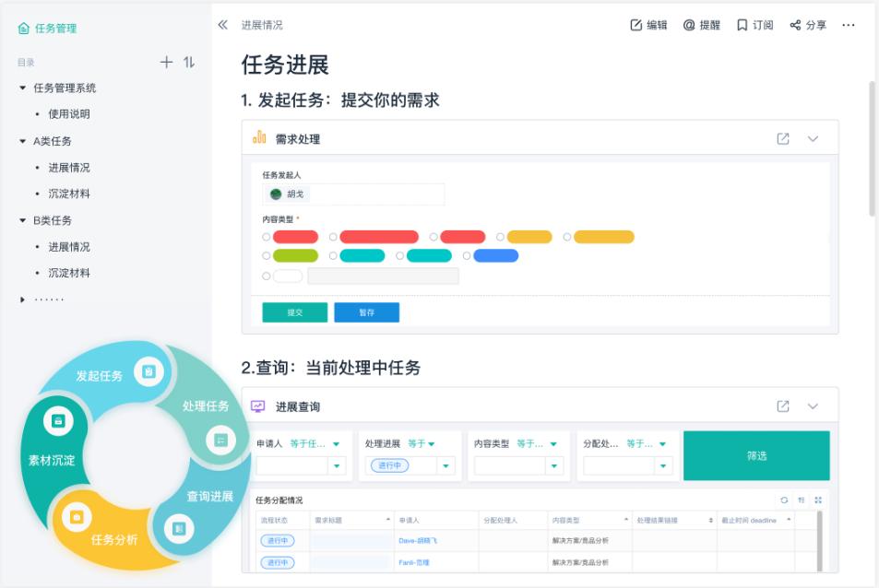The image size is (879, 588).
Task: Select the blue content type radio option
Action: click(467, 256)
